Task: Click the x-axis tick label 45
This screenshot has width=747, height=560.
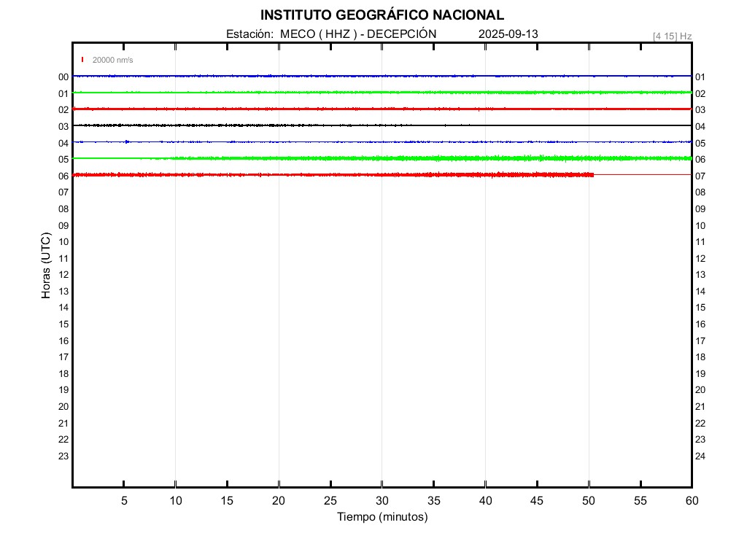Action: 537,501
